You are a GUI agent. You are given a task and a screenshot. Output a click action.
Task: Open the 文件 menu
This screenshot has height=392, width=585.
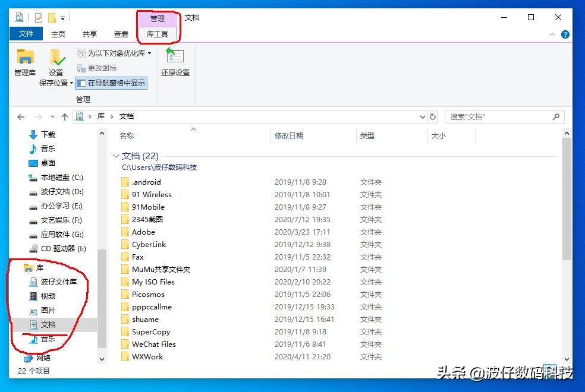(x=26, y=34)
